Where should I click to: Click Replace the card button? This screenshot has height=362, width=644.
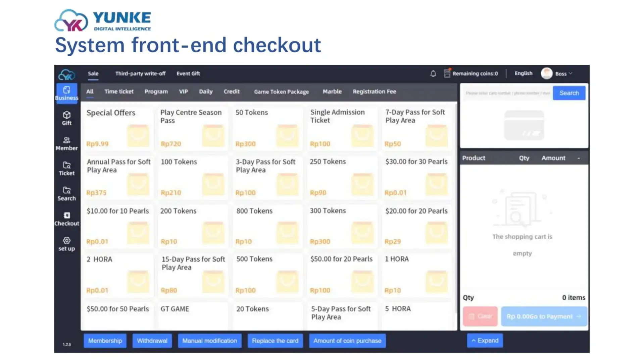275,341
